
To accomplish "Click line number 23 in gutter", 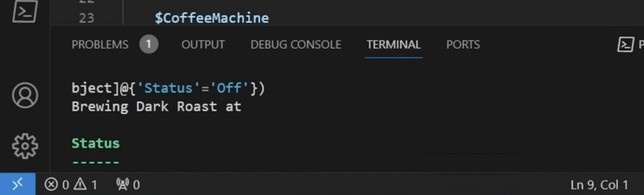I will click(86, 18).
